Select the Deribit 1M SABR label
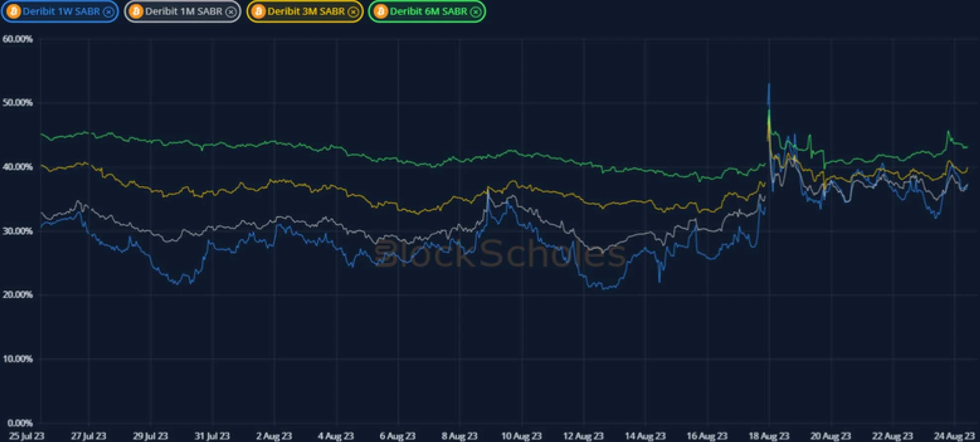 [x=184, y=11]
